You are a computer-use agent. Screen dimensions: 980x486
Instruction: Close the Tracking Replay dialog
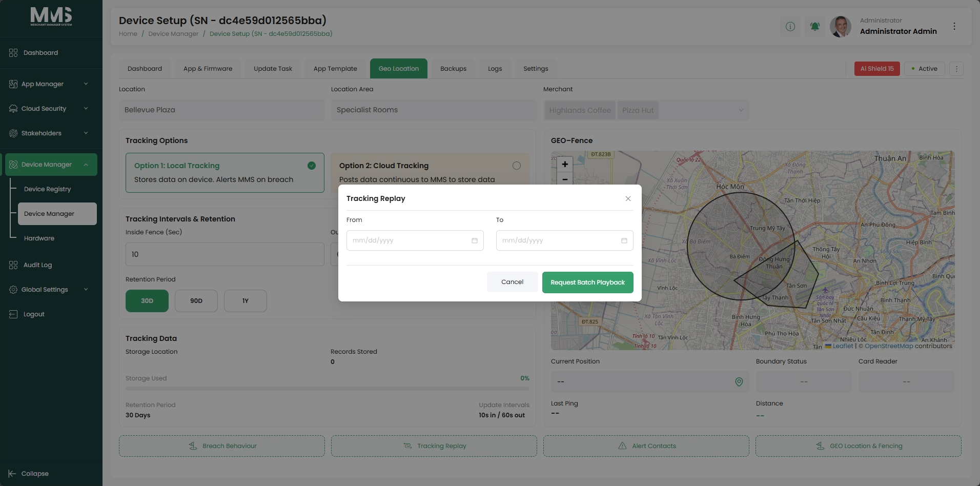pos(628,198)
